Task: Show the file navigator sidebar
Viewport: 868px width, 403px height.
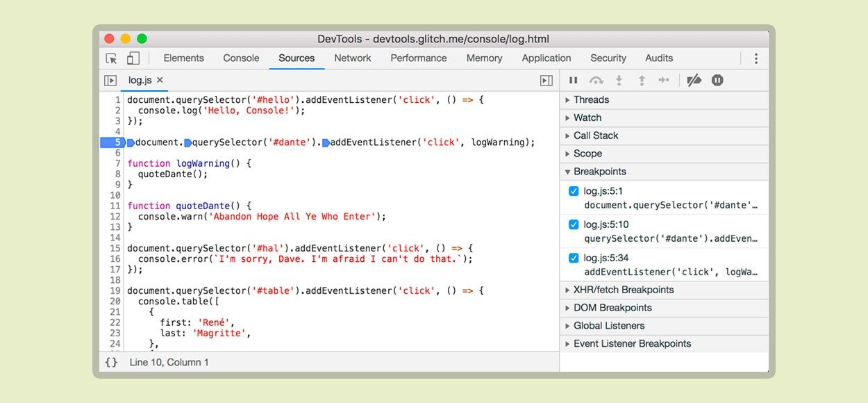Action: (x=110, y=81)
